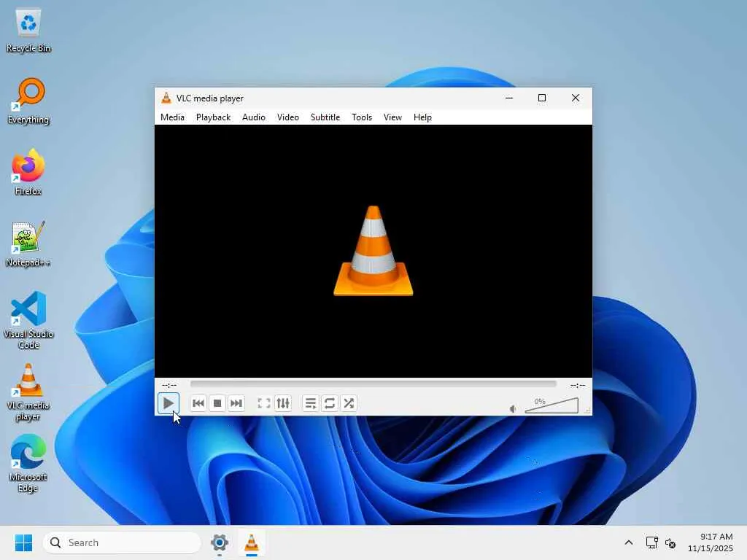This screenshot has height=560, width=747.
Task: Click the taskbar Search box
Action: click(x=122, y=542)
